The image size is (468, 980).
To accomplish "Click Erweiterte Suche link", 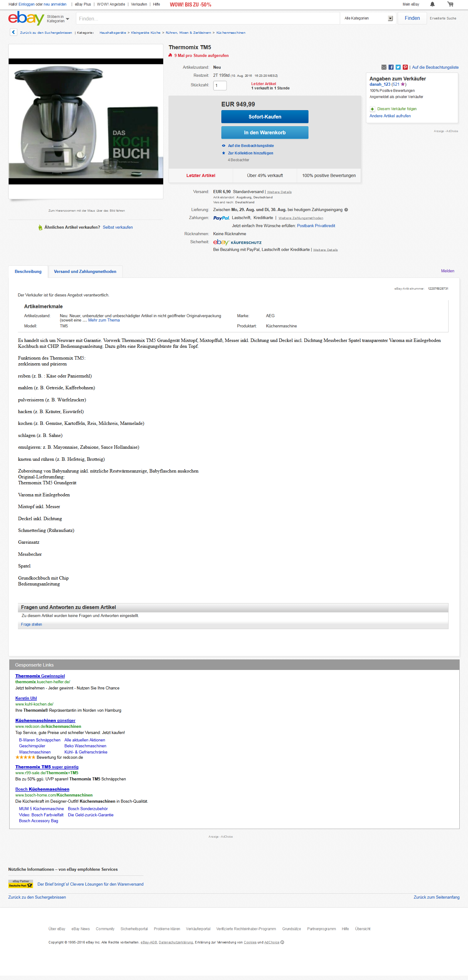I will [x=443, y=18].
